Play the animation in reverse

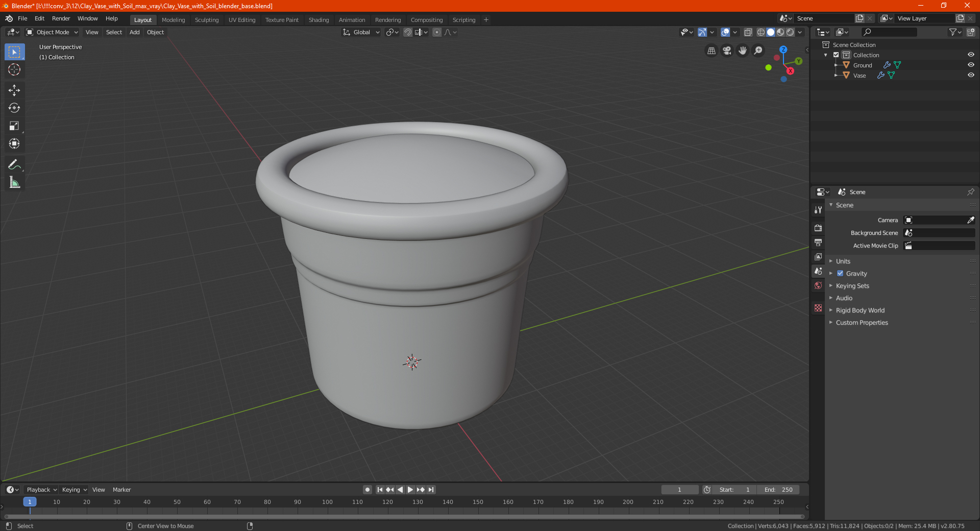click(x=400, y=490)
